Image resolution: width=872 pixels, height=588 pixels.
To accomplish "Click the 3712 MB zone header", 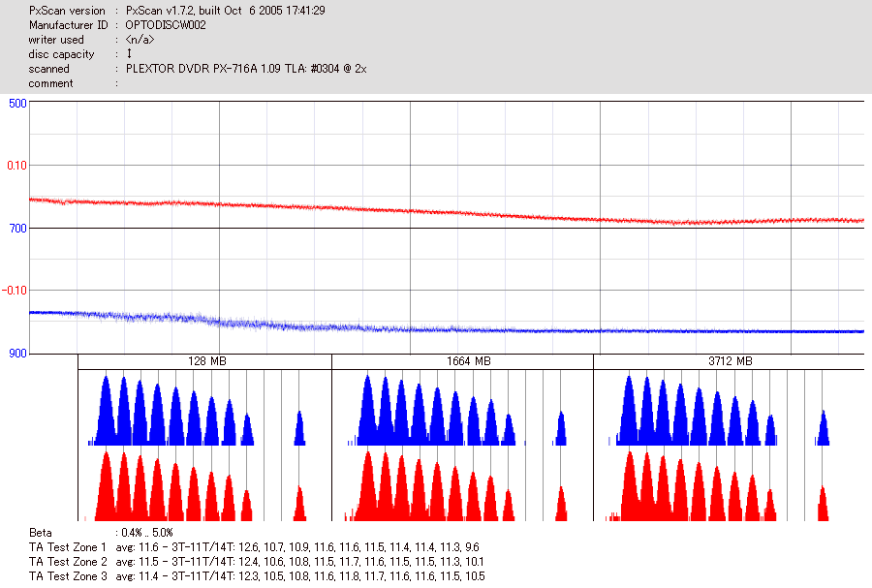I will [731, 361].
